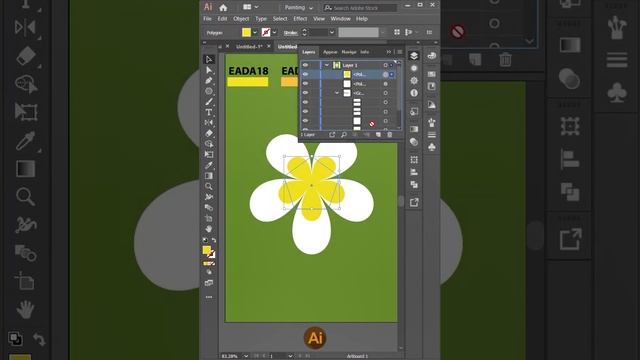Select the Ellipse shape tool
Screen dimensions: 640x360
209,91
